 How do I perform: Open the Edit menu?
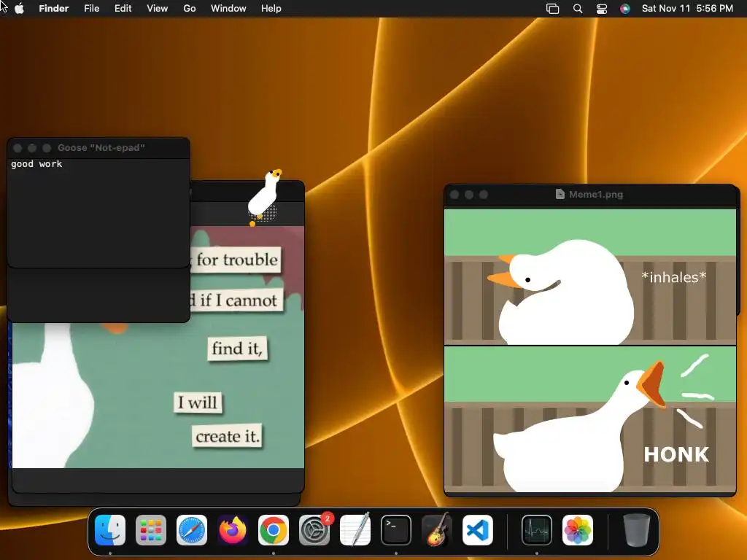(x=123, y=9)
